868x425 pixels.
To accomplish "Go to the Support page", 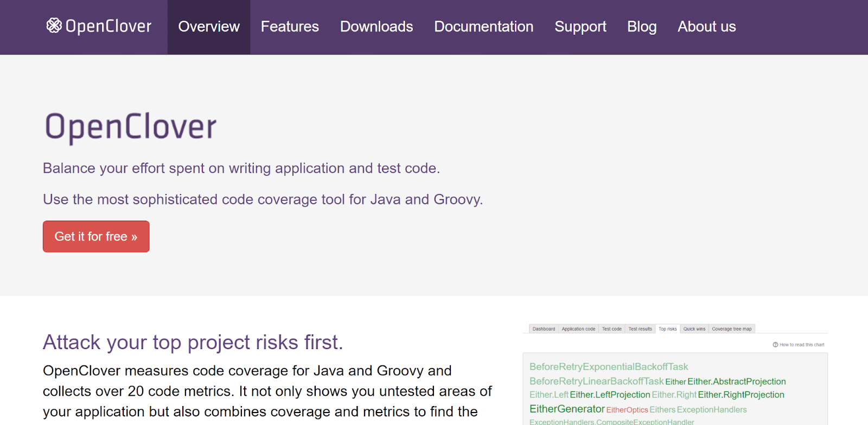I will [580, 27].
